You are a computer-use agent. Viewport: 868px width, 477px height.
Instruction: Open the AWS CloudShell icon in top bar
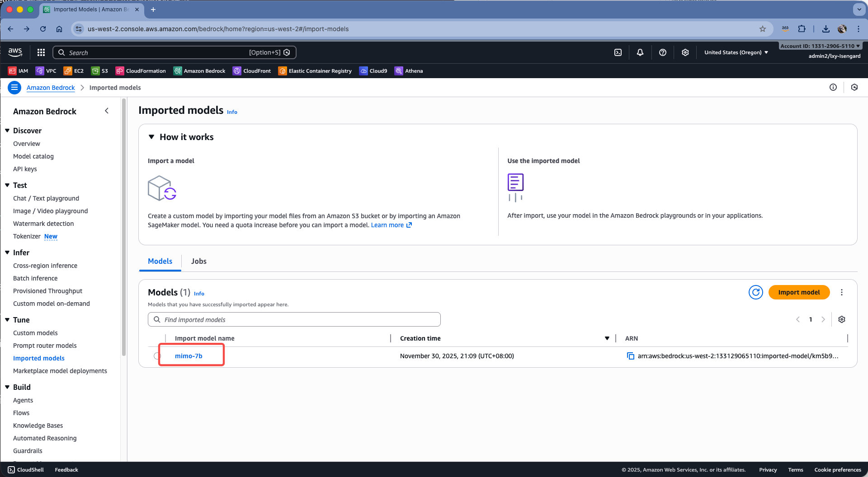pyautogui.click(x=618, y=52)
